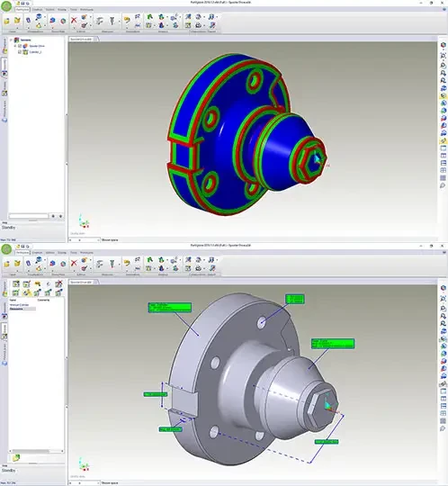The image size is (448, 486).
Task: Collapse the root tree node in upper window
Action: 11,40
